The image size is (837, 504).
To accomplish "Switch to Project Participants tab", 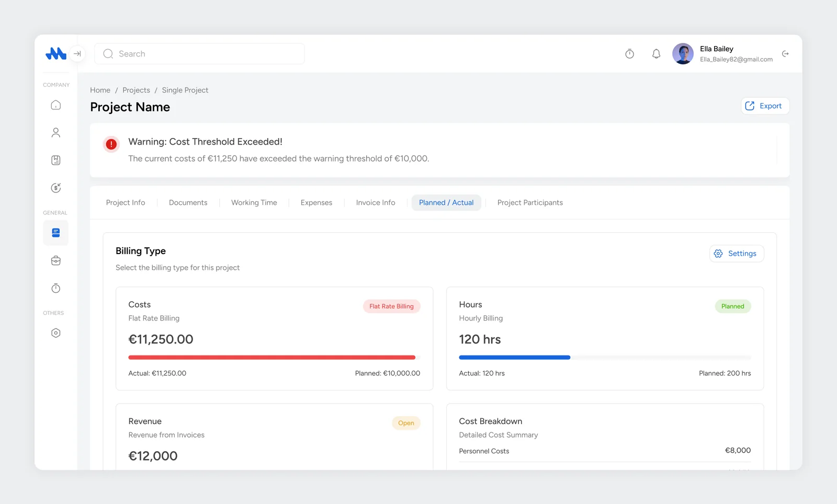I will coord(530,202).
